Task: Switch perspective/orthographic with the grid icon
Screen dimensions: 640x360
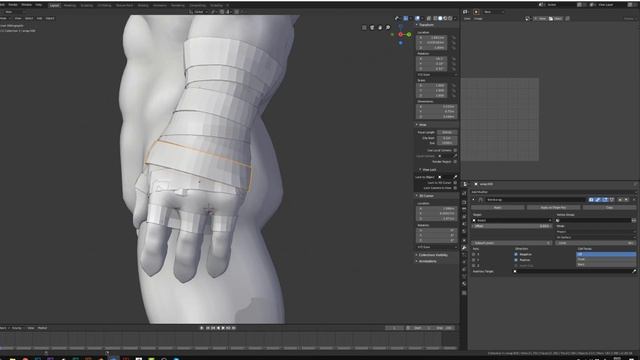Action: point(364,27)
